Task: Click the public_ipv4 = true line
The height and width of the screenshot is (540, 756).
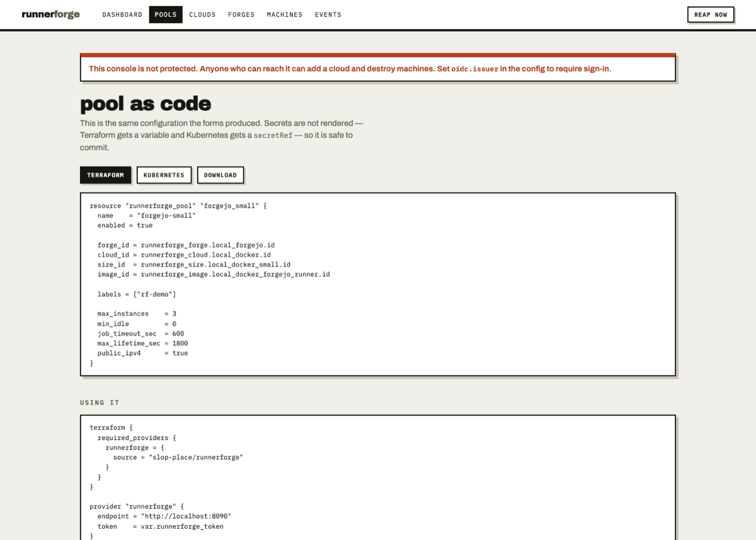Action: tap(142, 353)
